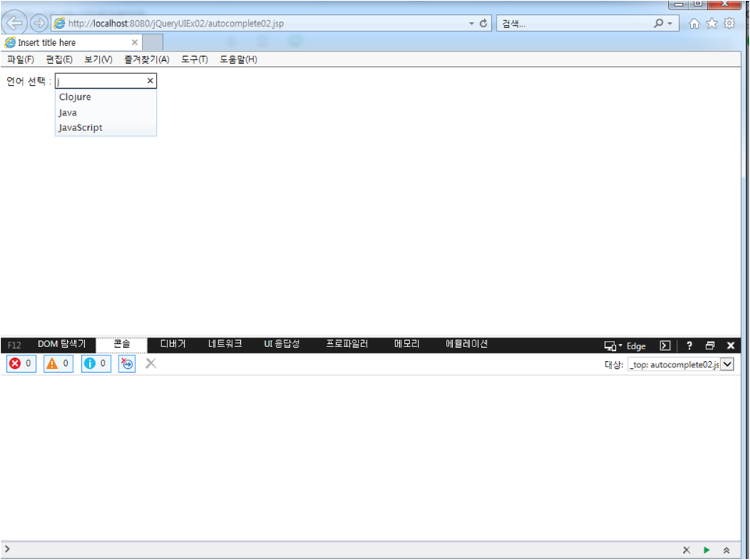Select the 'Insert title here' tab

[x=71, y=43]
